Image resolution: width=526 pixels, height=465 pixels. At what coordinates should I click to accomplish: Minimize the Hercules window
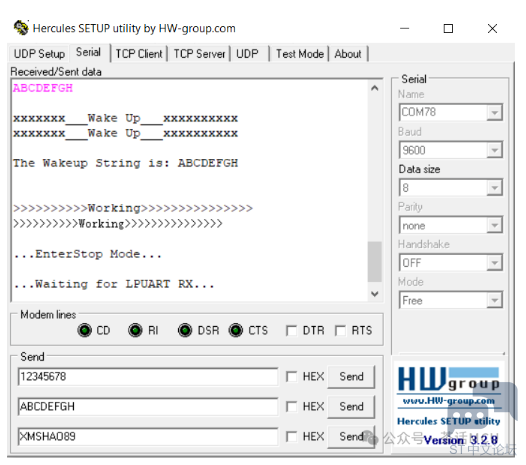[x=405, y=29]
